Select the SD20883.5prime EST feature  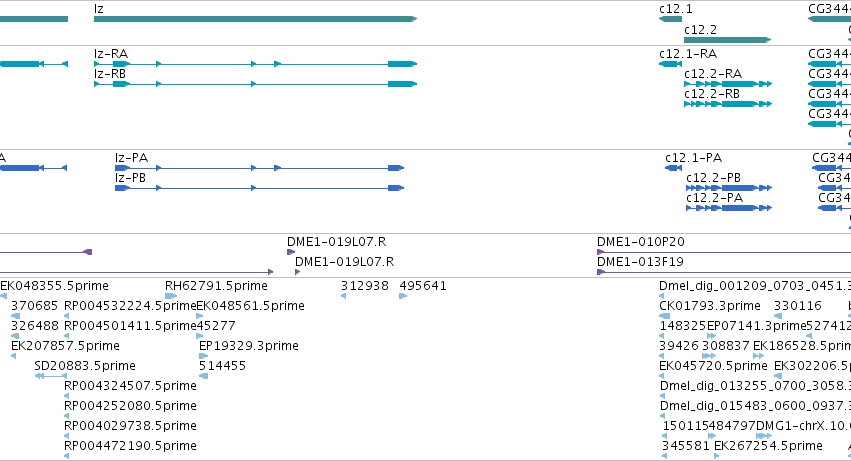click(x=50, y=376)
